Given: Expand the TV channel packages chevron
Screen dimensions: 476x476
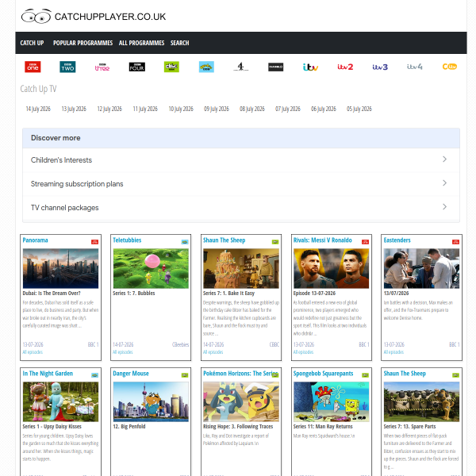Looking at the screenshot, I should click(x=444, y=207).
